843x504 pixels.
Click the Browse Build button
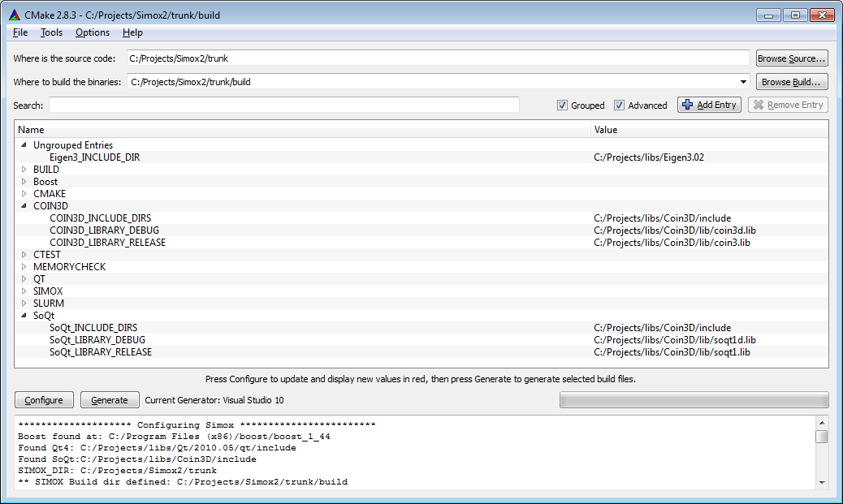(791, 82)
